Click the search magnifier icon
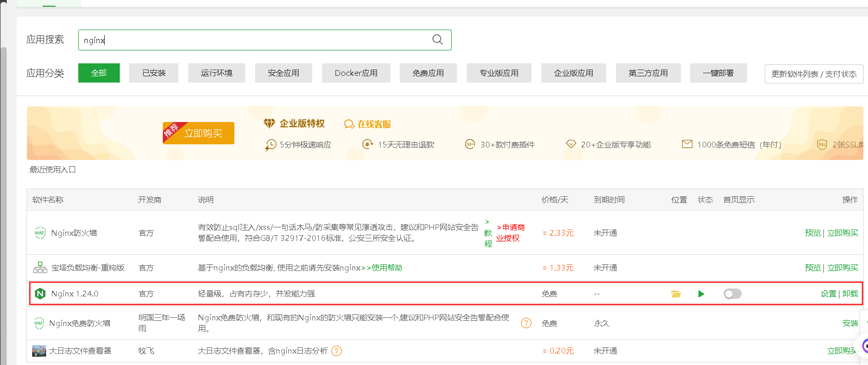The image size is (868, 365). 438,39
